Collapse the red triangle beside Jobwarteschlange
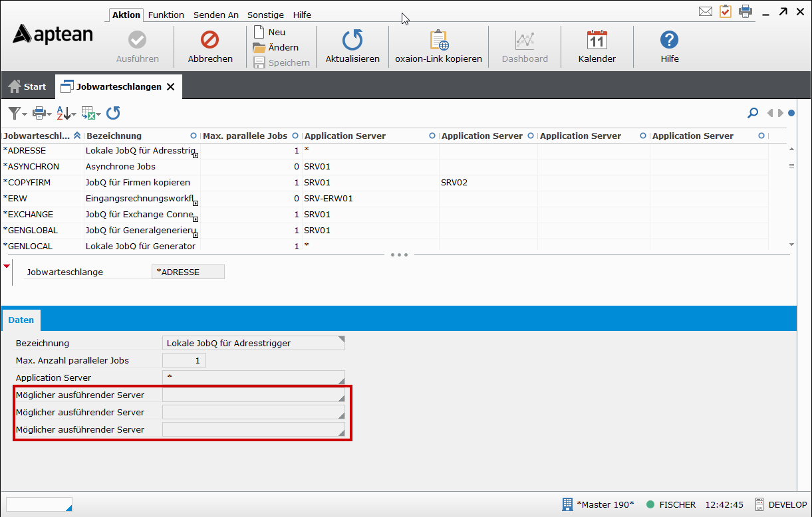Screen dimensions: 812x517 (7, 266)
